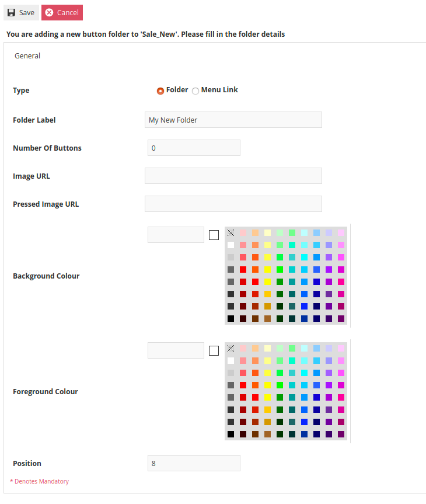This screenshot has height=504, width=426.
Task: Choose tan brown swatch in Foreground palette
Action: 268,435
